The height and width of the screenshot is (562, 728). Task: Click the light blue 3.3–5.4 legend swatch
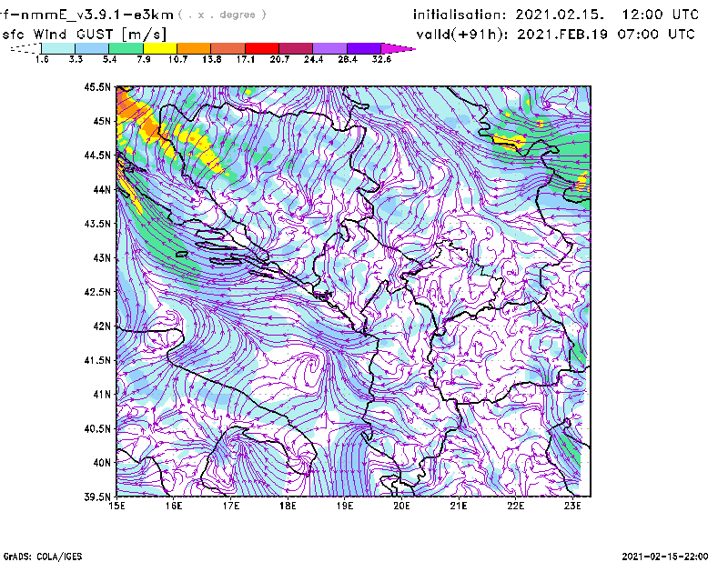coord(92,48)
